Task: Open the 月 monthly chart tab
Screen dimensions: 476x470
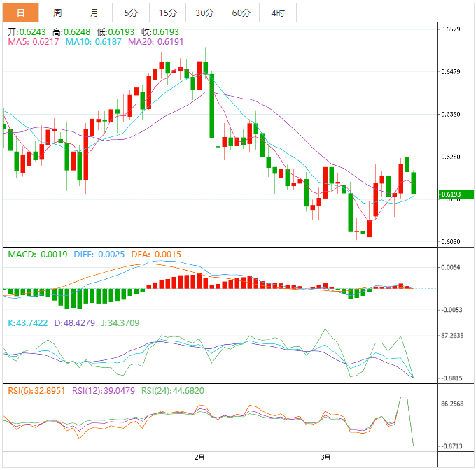Action: point(94,13)
